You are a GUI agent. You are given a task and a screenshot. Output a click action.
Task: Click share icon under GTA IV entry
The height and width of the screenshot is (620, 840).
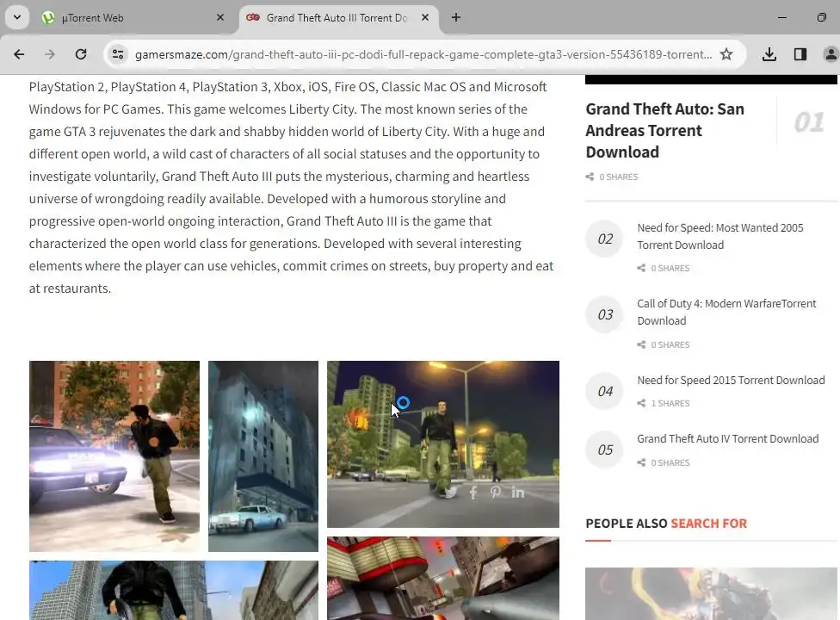(641, 462)
